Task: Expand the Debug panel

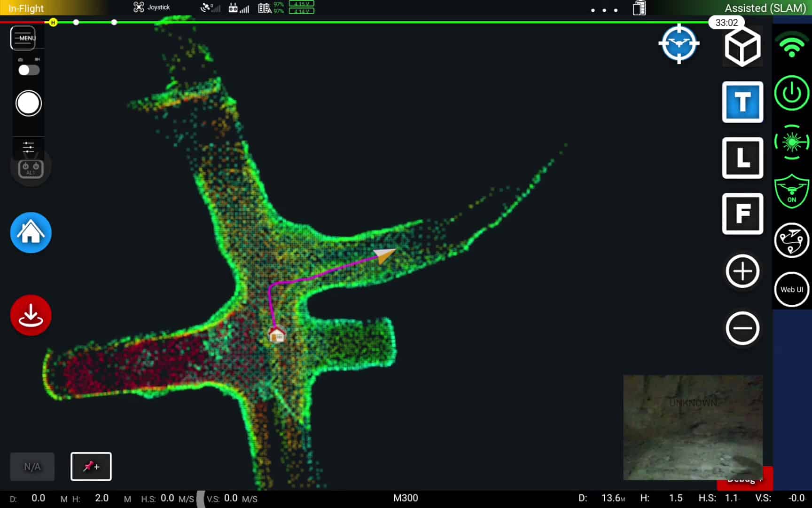Action: pyautogui.click(x=744, y=479)
